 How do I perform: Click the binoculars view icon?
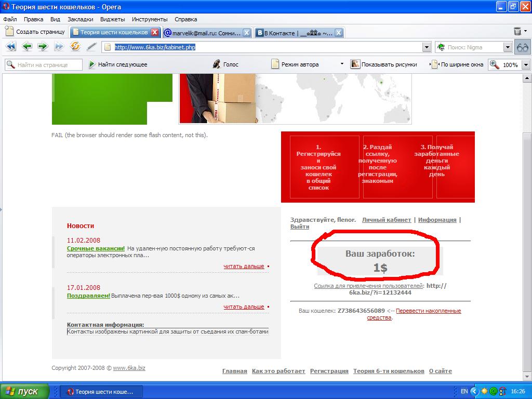point(522,47)
